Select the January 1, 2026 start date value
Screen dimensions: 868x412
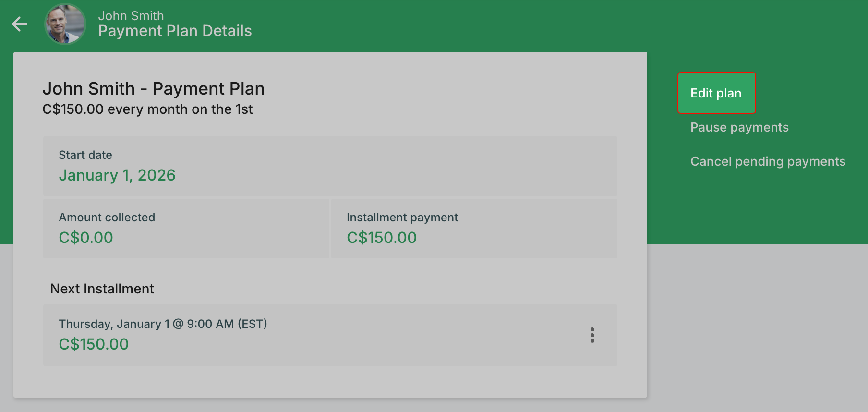click(117, 175)
